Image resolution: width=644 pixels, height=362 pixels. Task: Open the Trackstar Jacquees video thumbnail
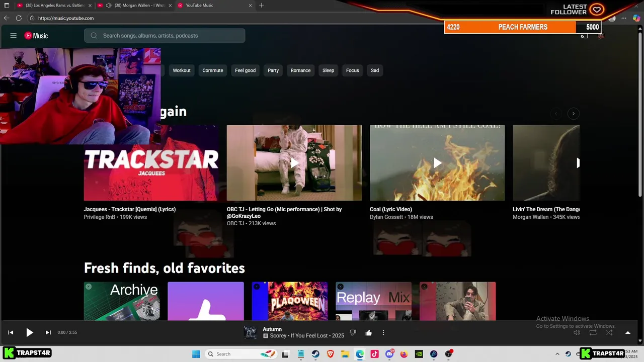click(x=151, y=163)
